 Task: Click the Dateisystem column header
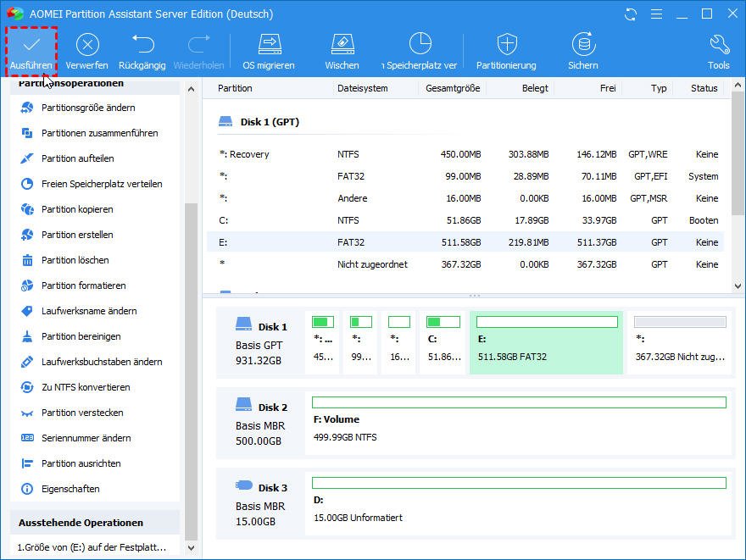coord(362,88)
